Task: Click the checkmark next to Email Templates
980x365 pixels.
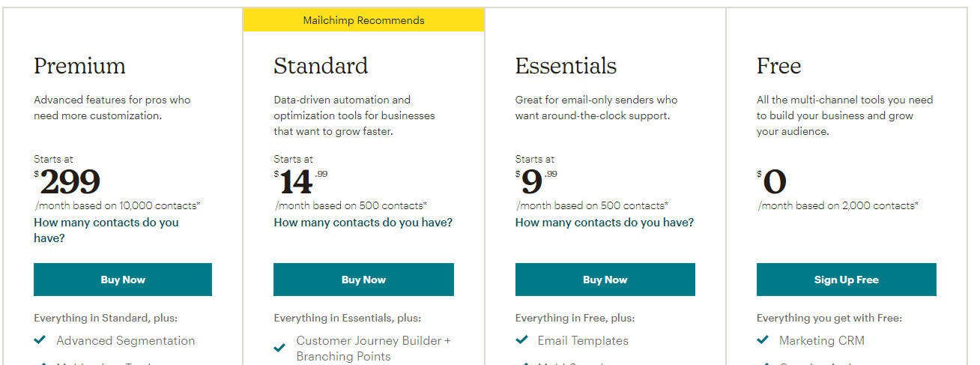Action: tap(522, 340)
